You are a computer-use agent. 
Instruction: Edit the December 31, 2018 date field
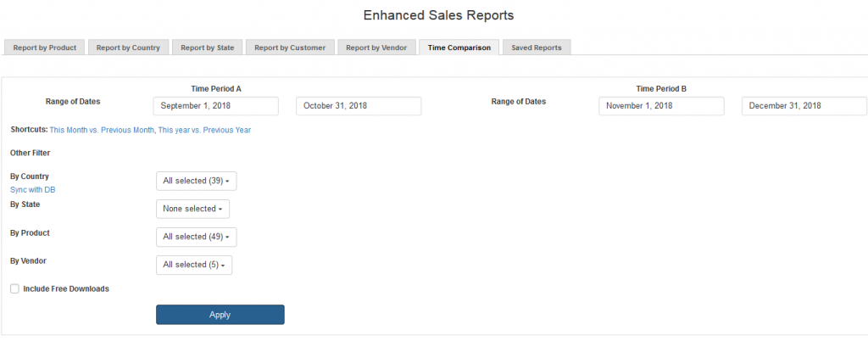coord(804,106)
